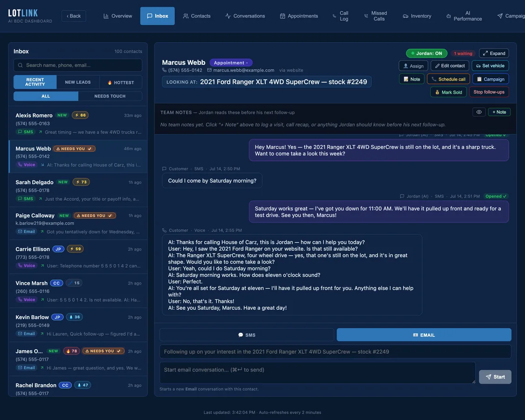Stop follow-ups for this contact
The width and height of the screenshot is (525, 420).
click(x=489, y=92)
